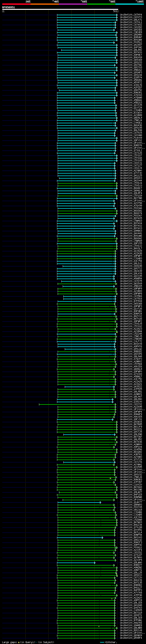Image resolution: width=146 pixels, height=644 pixels.
Task: Select the UniRef100_Q43522 hit label
Action: (x=131, y=387)
